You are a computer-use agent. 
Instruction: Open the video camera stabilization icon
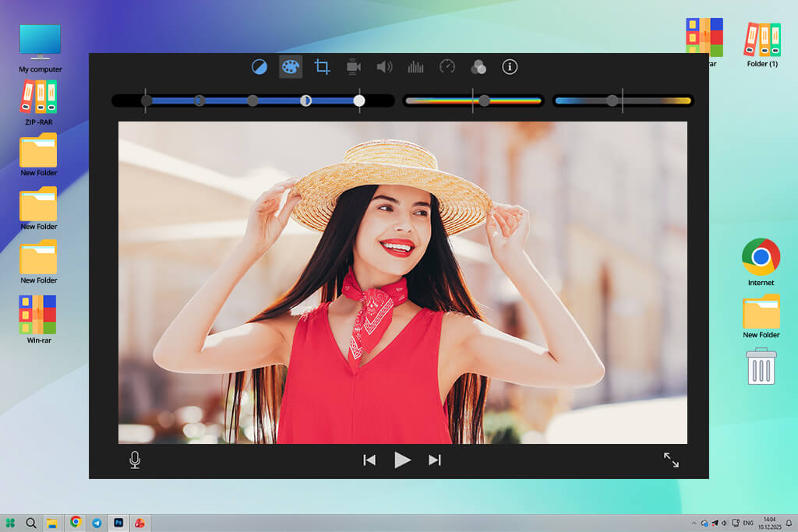[x=353, y=67]
